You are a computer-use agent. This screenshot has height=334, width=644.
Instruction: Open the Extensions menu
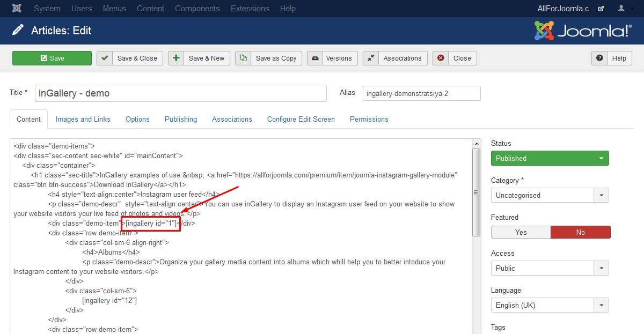250,9
